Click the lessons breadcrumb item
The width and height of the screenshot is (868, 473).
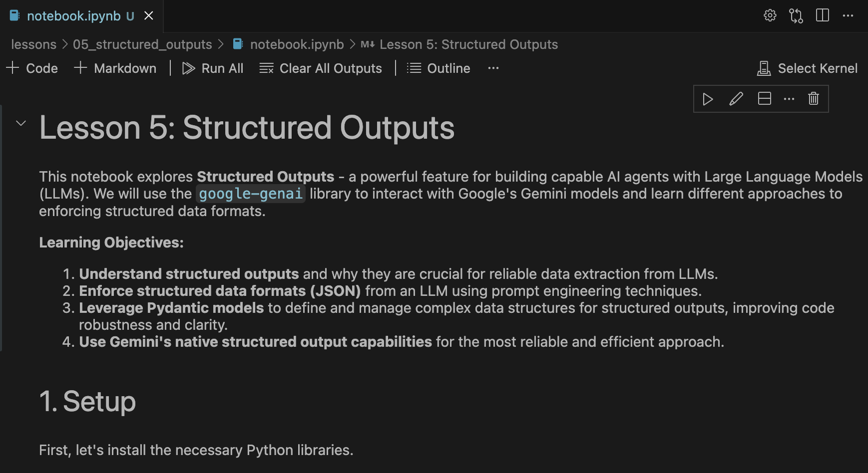pyautogui.click(x=33, y=44)
